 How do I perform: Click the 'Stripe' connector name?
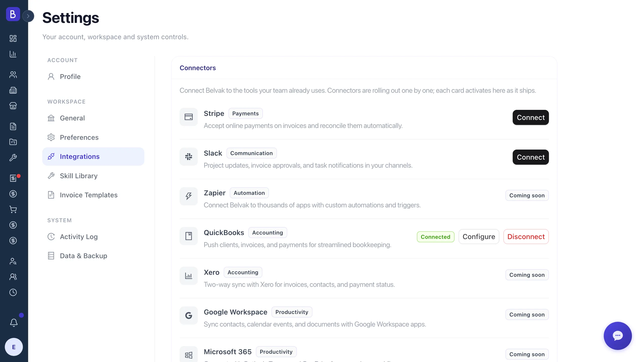(214, 113)
